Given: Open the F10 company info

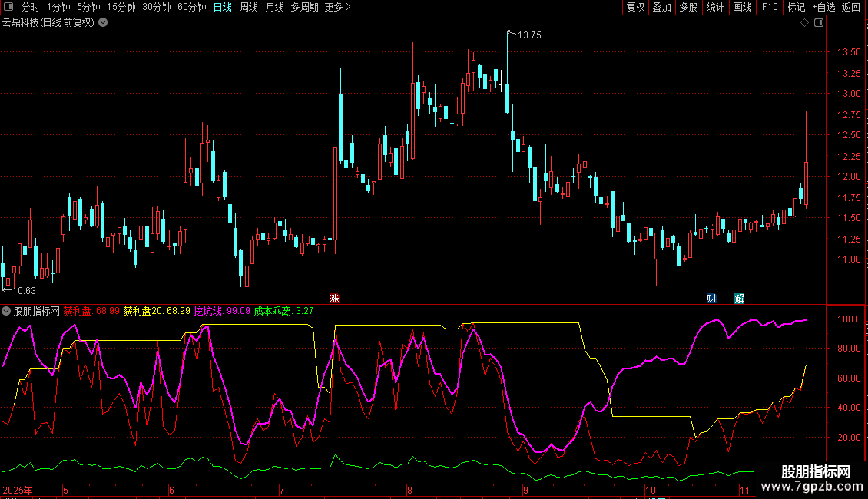Looking at the screenshot, I should [770, 7].
